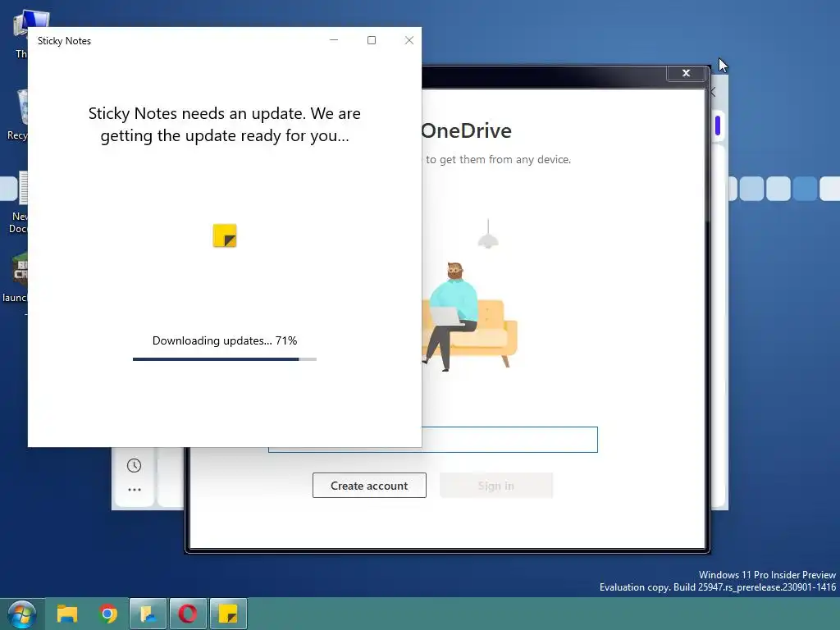Click the Sticky Notes yellow note icon

(225, 235)
